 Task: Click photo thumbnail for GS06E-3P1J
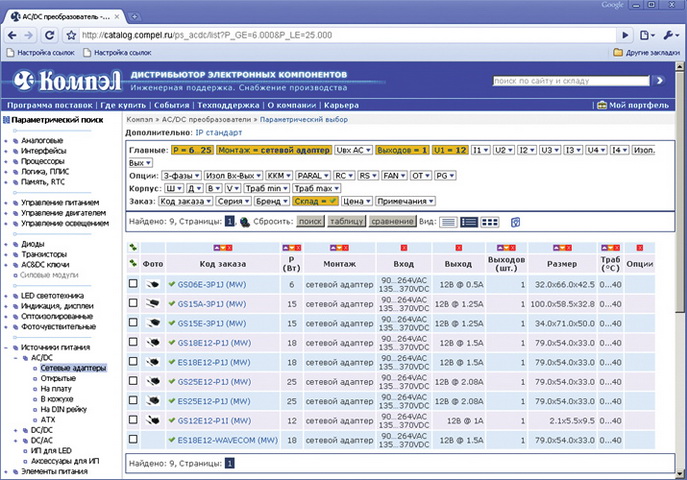point(152,285)
